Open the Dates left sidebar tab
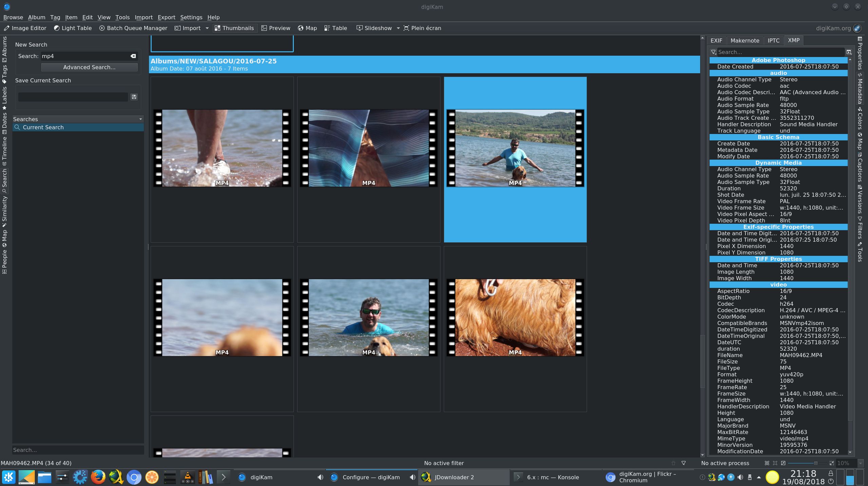The image size is (868, 486). (4, 123)
